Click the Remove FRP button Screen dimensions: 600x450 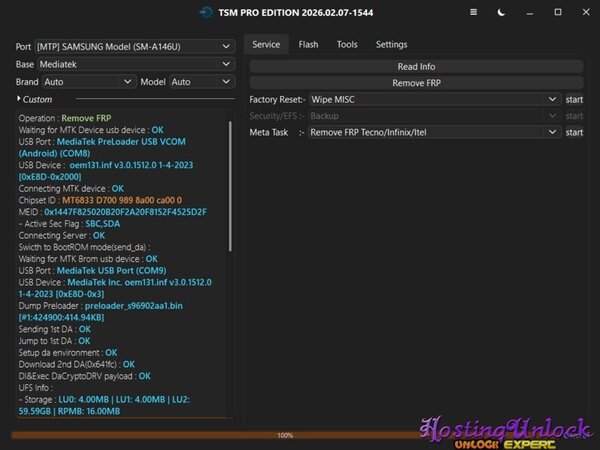click(x=416, y=83)
